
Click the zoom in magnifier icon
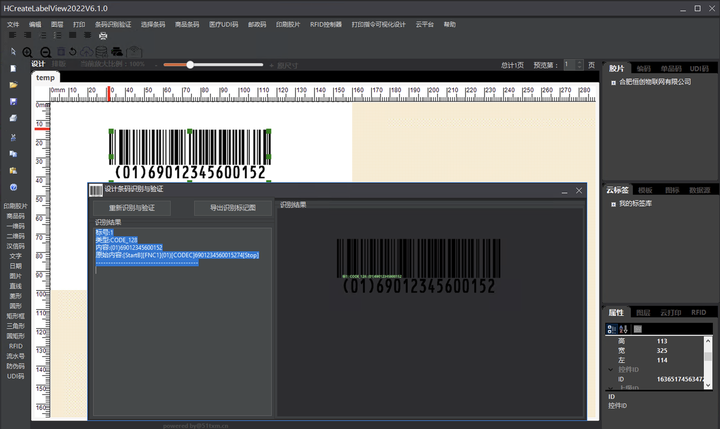coord(27,51)
